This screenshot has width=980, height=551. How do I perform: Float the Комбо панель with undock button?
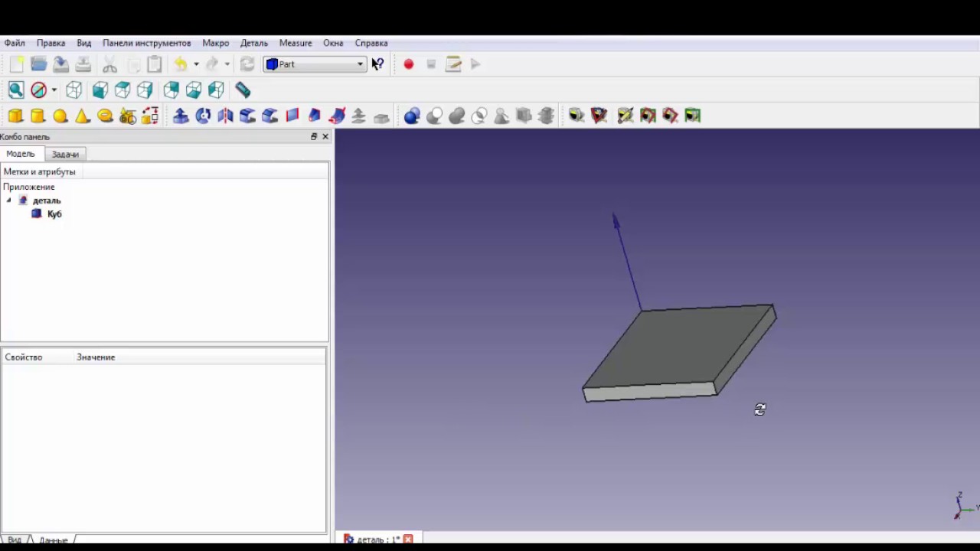(313, 137)
